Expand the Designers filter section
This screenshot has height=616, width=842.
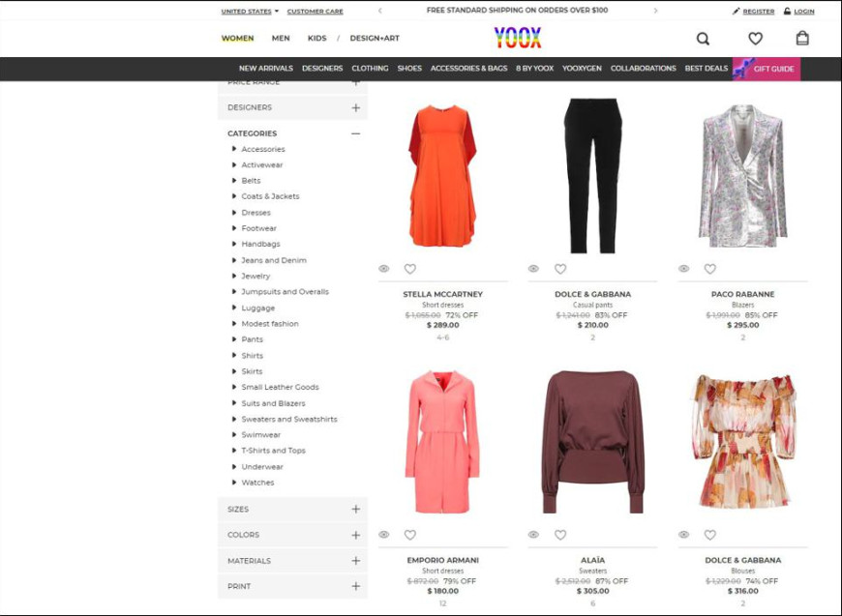292,107
